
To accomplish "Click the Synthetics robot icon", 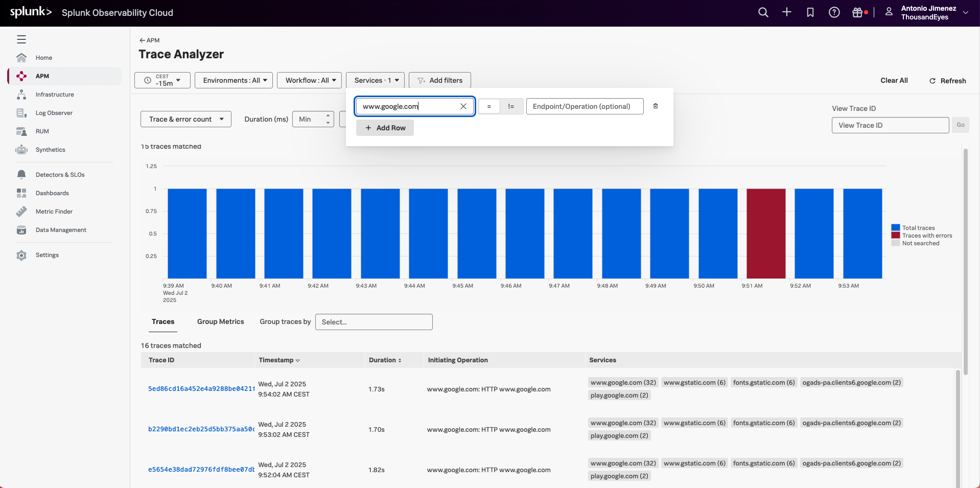I will (x=21, y=149).
